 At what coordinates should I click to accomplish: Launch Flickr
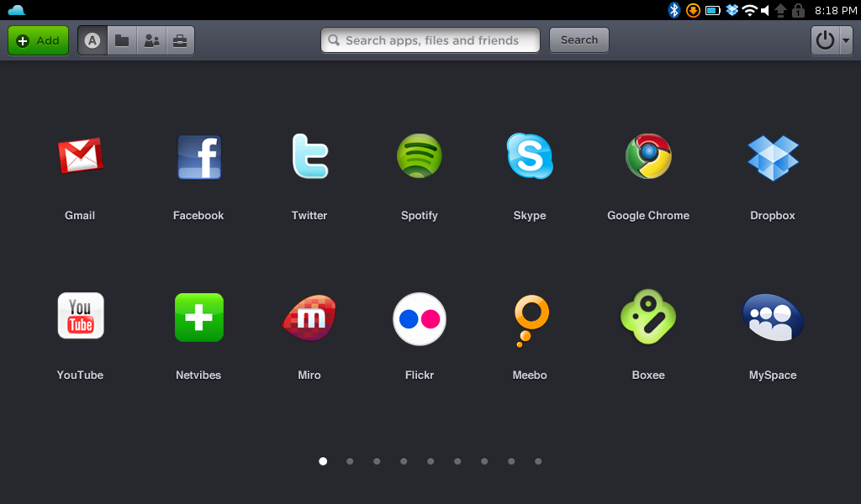coord(420,318)
